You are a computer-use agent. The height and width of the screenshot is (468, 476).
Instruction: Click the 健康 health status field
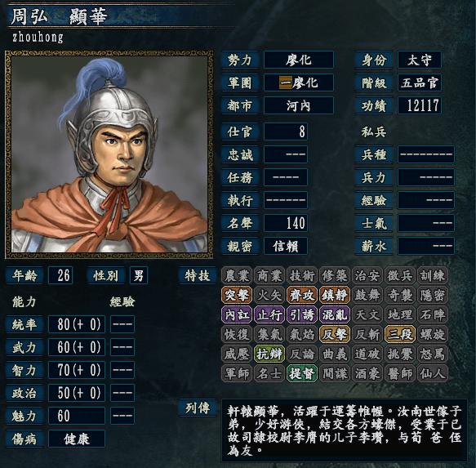click(77, 439)
